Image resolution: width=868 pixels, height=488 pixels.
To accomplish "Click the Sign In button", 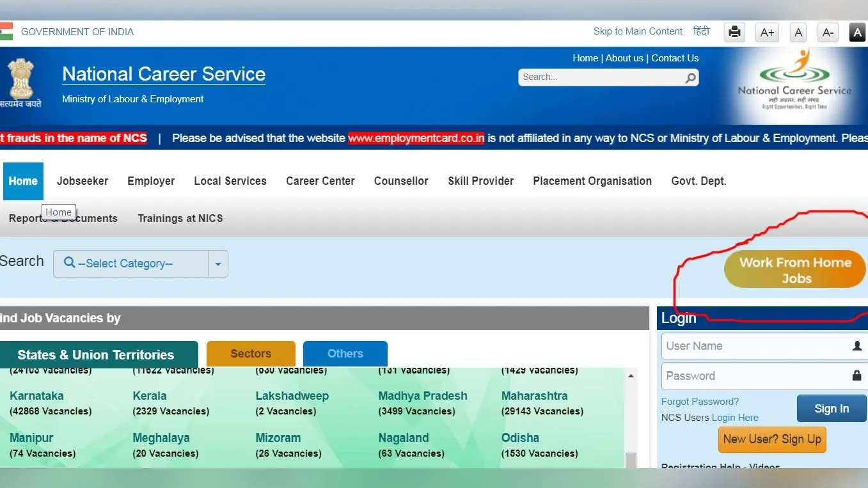I will (x=832, y=409).
